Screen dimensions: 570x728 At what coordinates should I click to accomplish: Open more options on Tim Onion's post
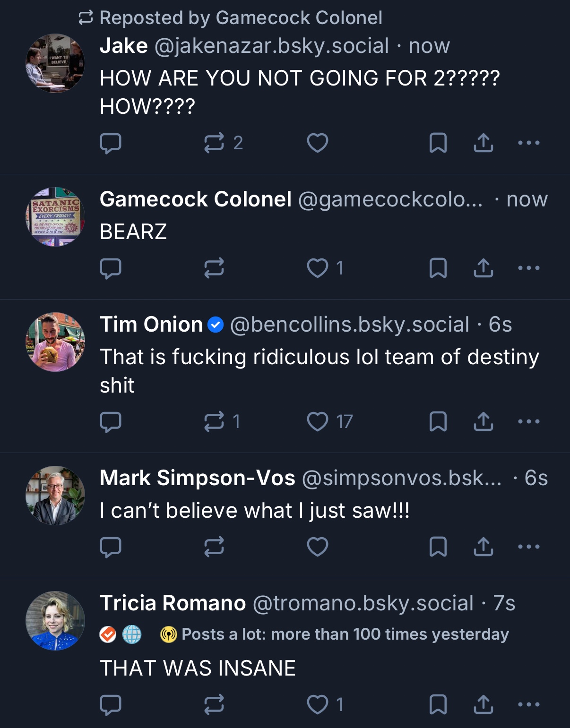click(528, 421)
